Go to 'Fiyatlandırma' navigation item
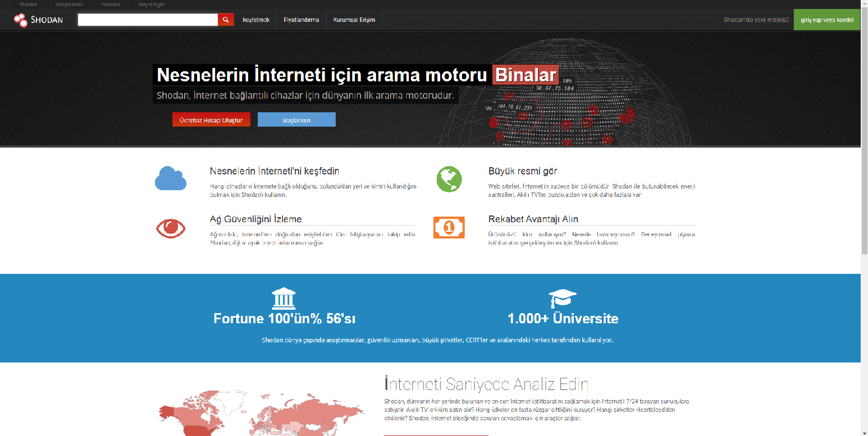Image resolution: width=868 pixels, height=436 pixels. [301, 20]
